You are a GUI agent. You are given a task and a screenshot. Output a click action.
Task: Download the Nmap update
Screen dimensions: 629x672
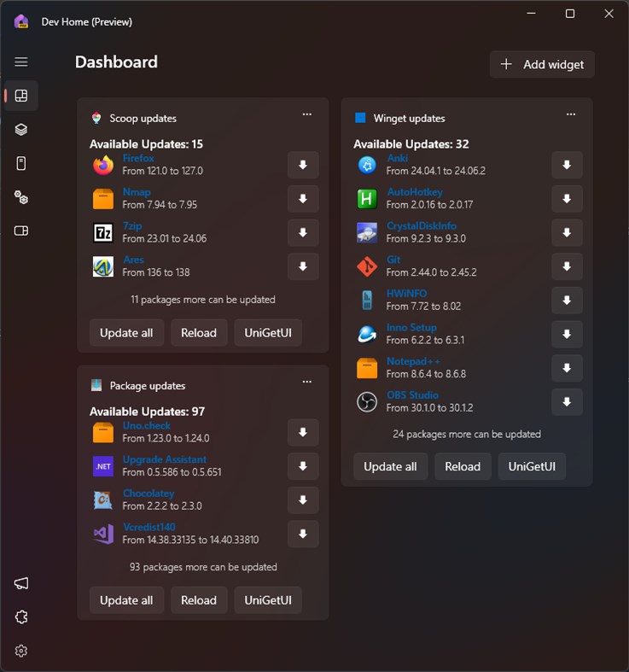303,199
